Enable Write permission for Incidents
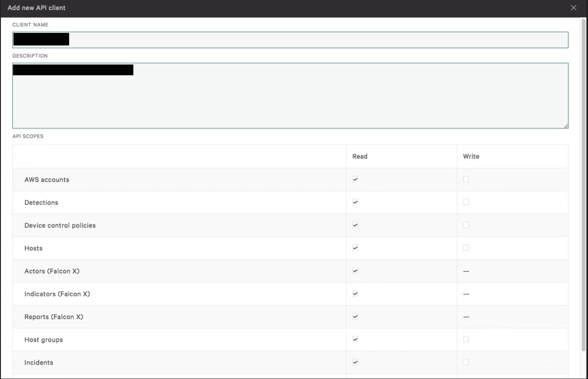 click(465, 362)
